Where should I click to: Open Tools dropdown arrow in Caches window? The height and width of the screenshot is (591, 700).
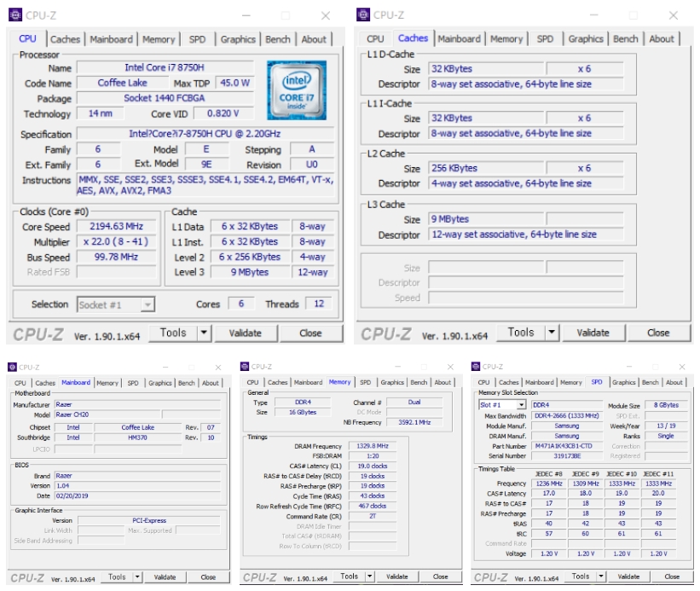tap(552, 332)
